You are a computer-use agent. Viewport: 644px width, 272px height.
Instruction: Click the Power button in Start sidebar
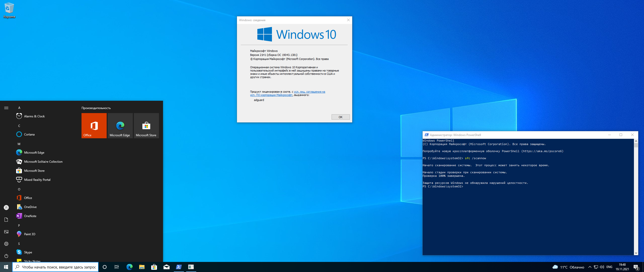coord(6,256)
